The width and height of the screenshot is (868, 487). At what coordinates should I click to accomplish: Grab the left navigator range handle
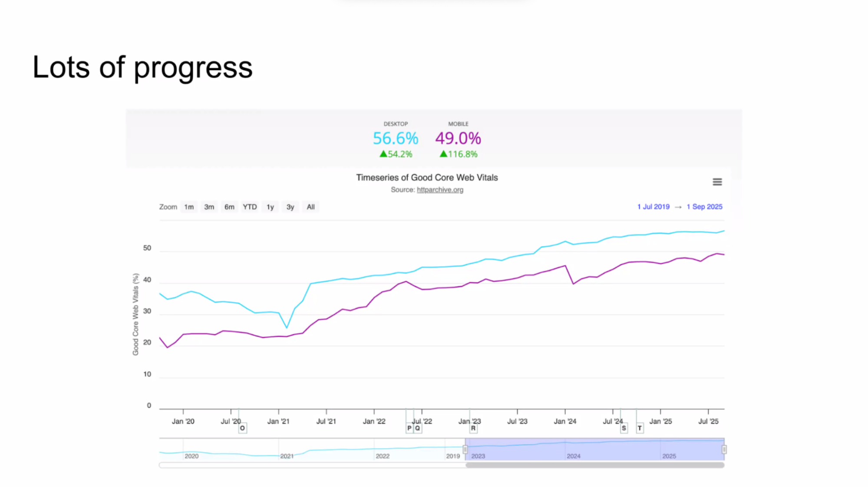pyautogui.click(x=465, y=449)
